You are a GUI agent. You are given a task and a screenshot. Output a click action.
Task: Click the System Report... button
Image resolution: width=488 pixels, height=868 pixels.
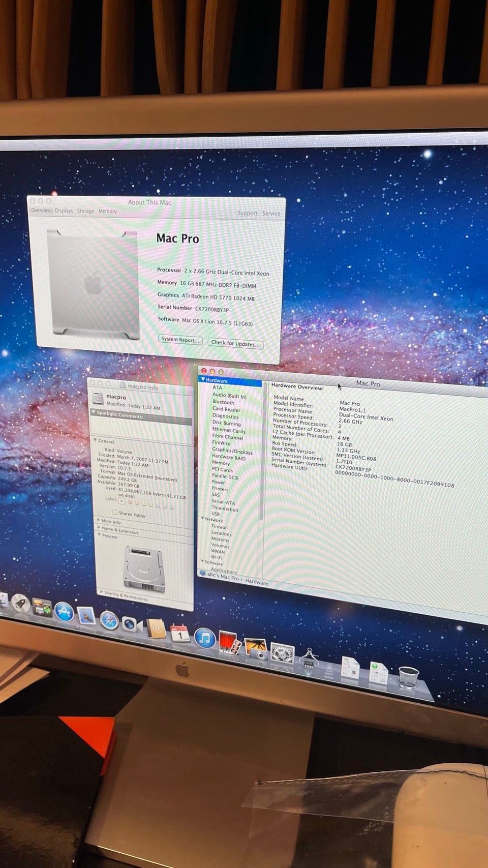tap(180, 340)
